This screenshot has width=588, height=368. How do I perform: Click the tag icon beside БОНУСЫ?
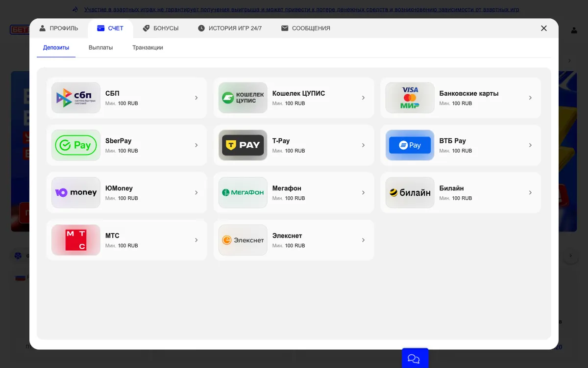tap(146, 28)
